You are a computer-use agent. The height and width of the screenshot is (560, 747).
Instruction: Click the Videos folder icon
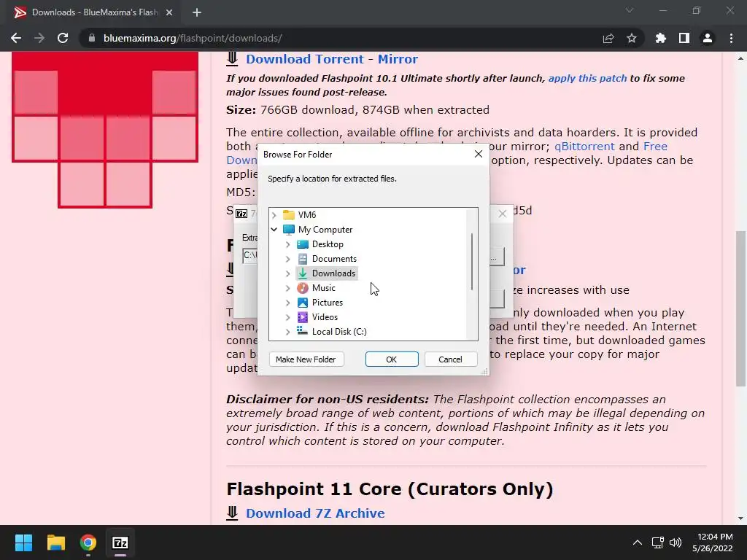(303, 317)
